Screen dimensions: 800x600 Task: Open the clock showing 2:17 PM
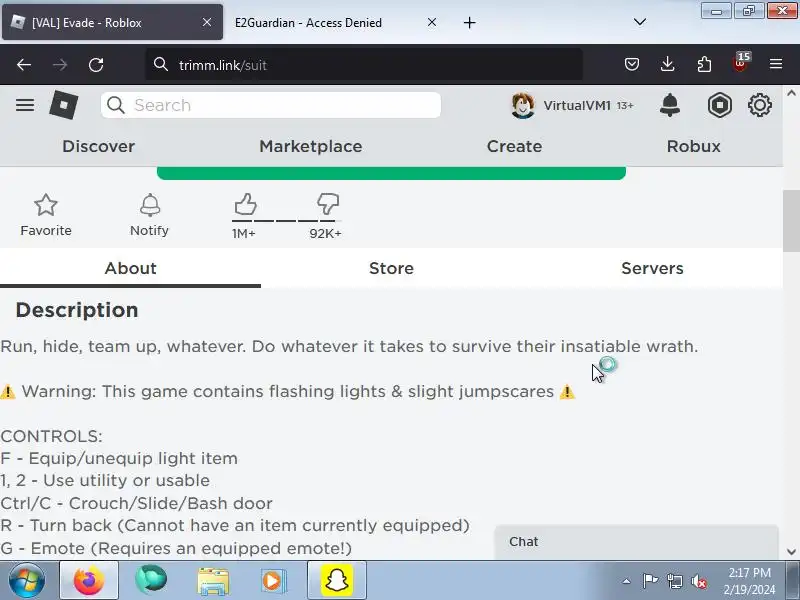[x=749, y=573]
